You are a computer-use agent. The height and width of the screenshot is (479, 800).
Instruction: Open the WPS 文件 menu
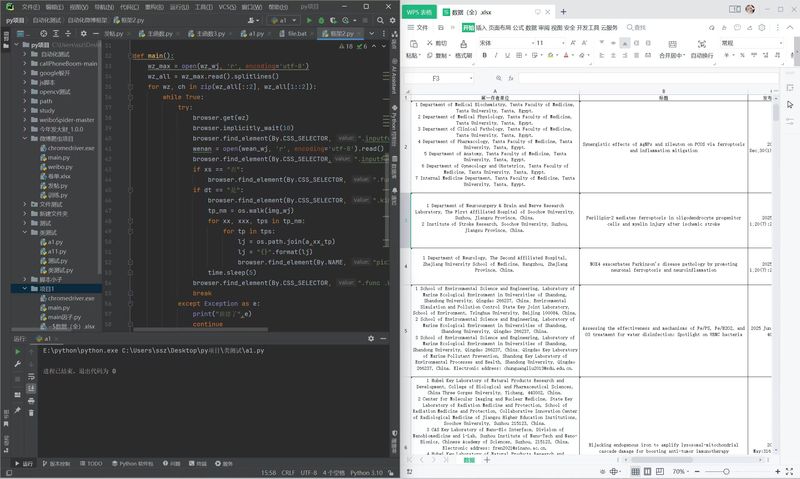point(418,28)
